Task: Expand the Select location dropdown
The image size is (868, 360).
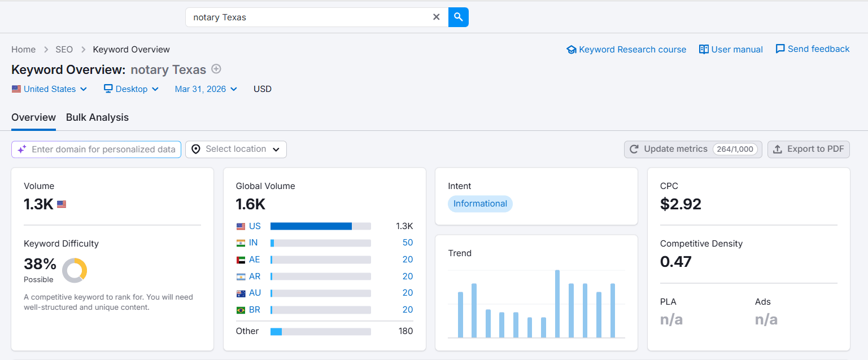Action: point(276,149)
